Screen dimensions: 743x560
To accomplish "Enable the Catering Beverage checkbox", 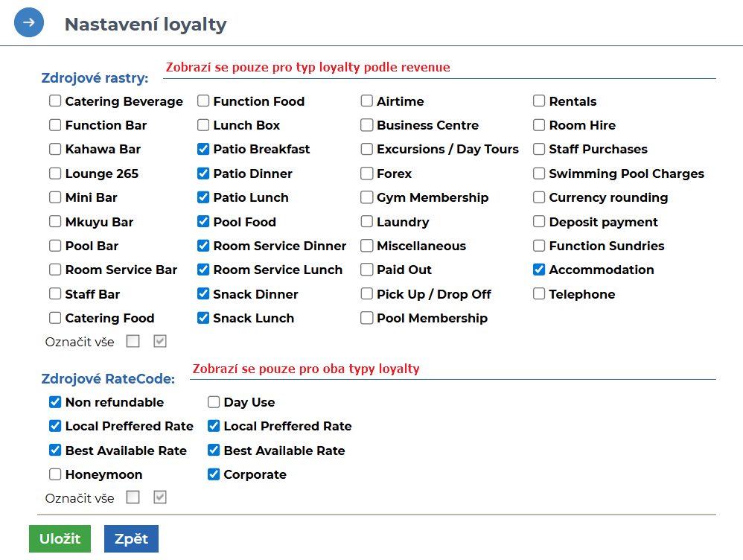I will [55, 101].
